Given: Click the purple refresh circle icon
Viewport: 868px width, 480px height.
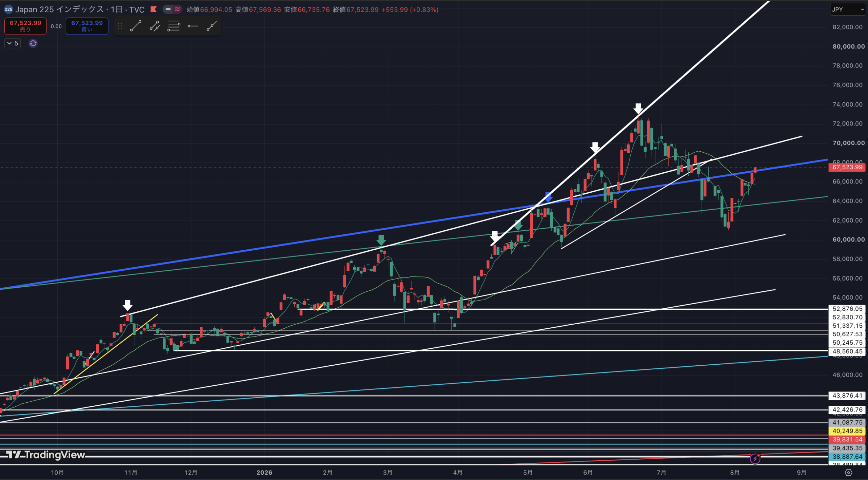Looking at the screenshot, I should pos(33,43).
